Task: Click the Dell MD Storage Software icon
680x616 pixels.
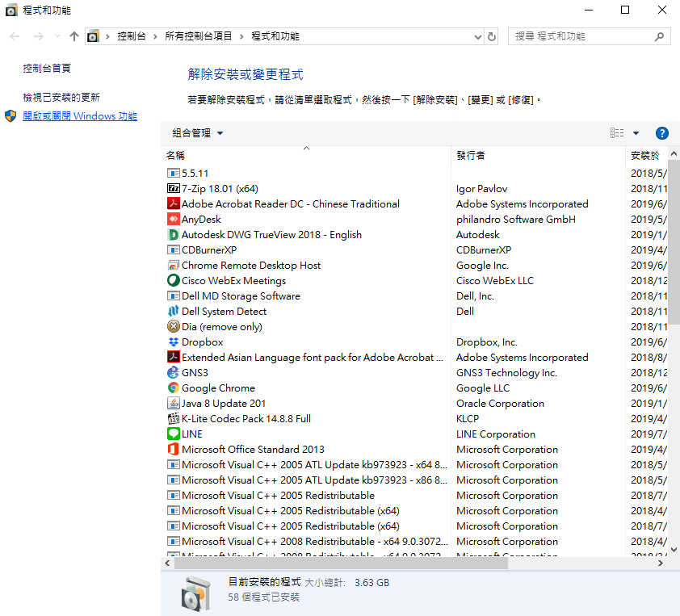Action: coord(173,296)
